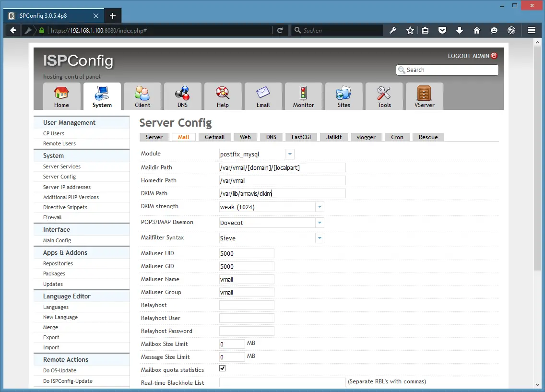545x392 pixels.
Task: Switch to the FastCGI tab
Action: pos(301,137)
